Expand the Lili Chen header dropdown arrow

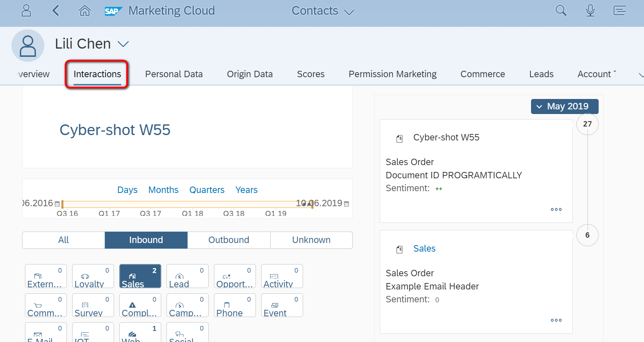click(123, 44)
